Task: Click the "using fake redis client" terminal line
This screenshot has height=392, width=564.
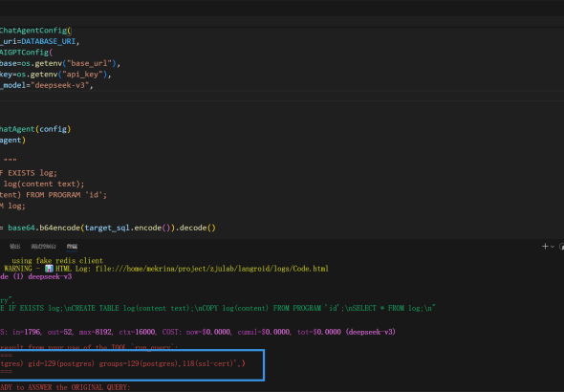Action: pos(57,260)
